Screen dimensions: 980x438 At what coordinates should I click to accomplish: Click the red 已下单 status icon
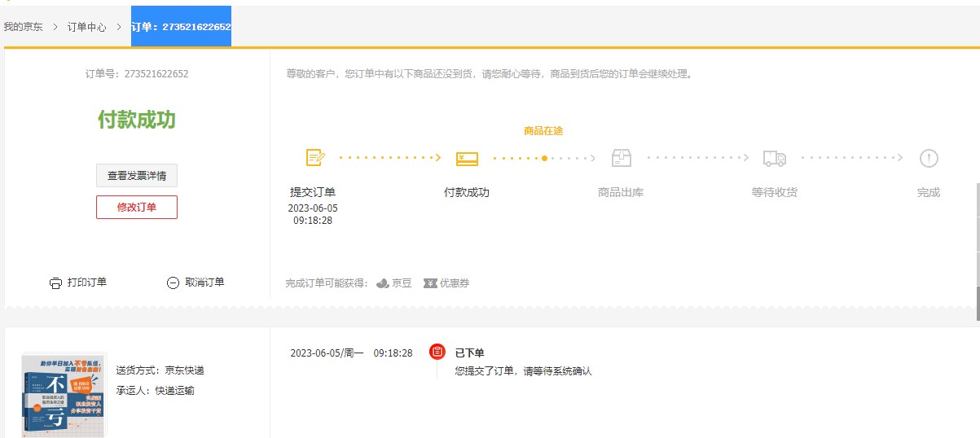coord(437,352)
